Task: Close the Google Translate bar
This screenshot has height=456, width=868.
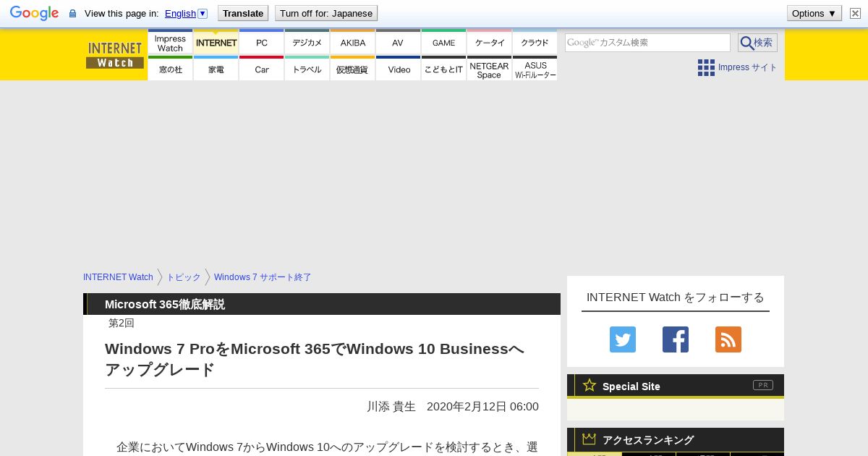Action: pyautogui.click(x=855, y=13)
